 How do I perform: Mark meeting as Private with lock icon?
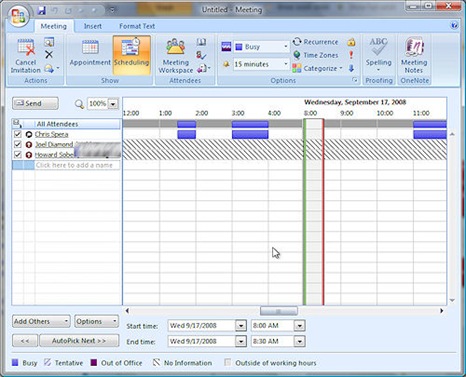coord(351,42)
